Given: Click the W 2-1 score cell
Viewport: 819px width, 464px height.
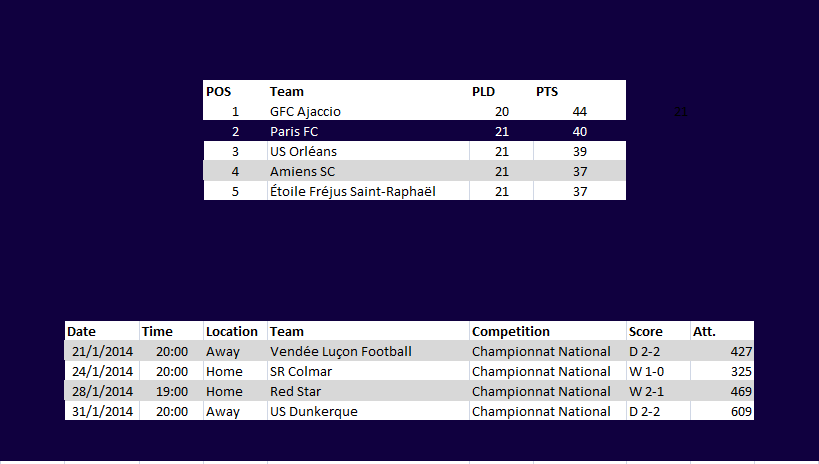Looking at the screenshot, I should point(658,391).
